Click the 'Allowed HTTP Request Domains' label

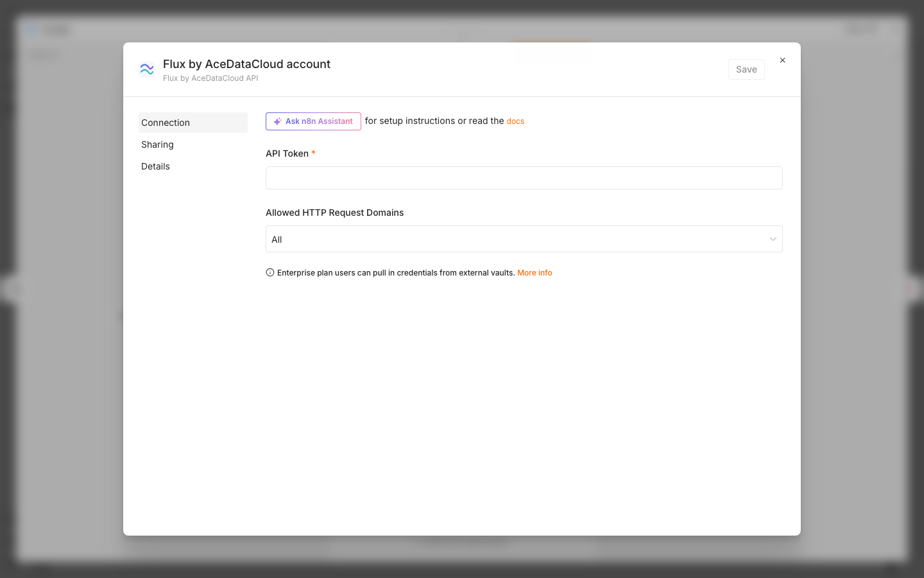pyautogui.click(x=335, y=213)
